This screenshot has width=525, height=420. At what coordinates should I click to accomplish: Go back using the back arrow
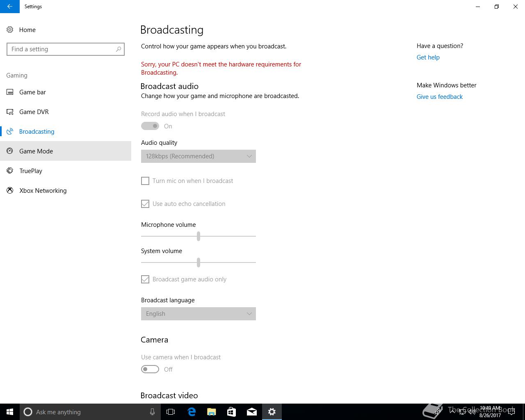click(x=10, y=7)
